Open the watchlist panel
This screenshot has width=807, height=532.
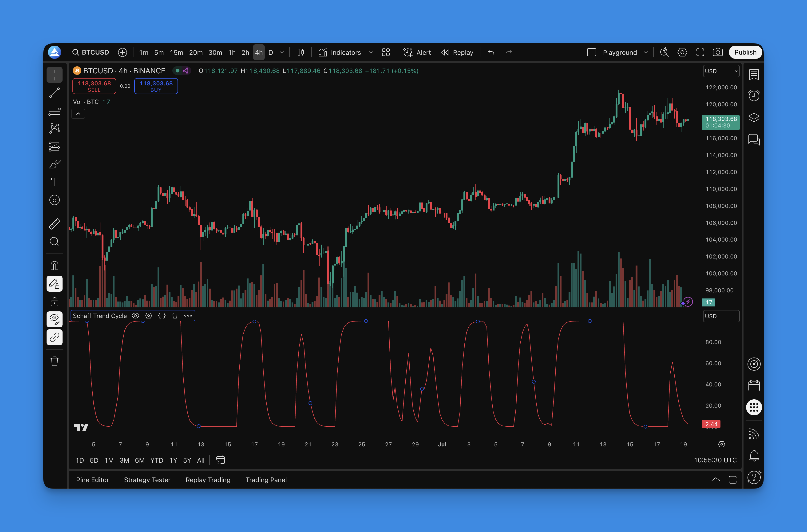pyautogui.click(x=754, y=74)
